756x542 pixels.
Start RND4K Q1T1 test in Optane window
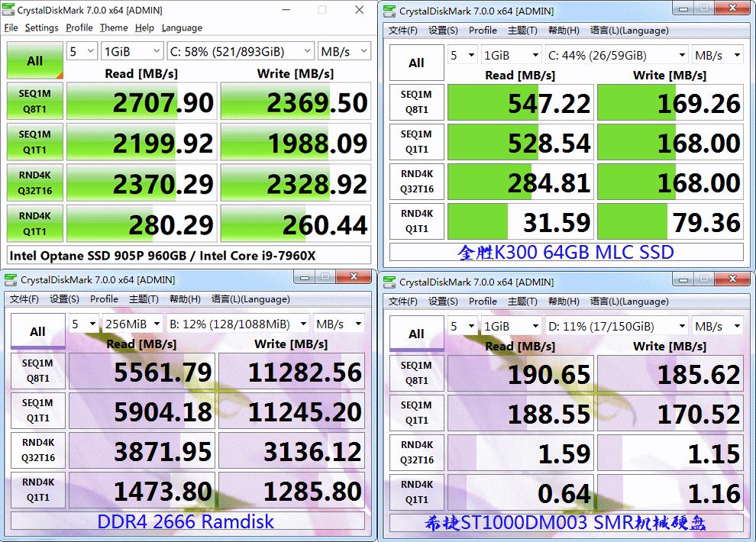[x=34, y=224]
